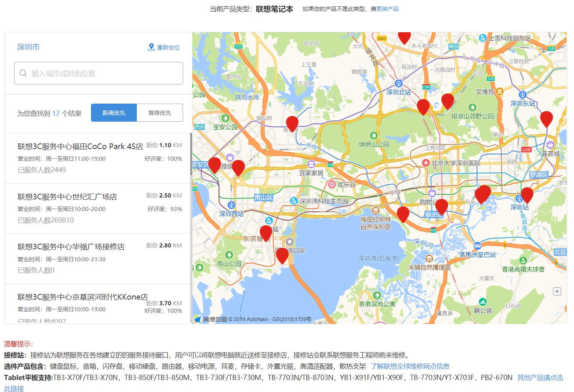Click the 高德地图 logo on the map
This screenshot has width=574, height=392.
point(211,319)
